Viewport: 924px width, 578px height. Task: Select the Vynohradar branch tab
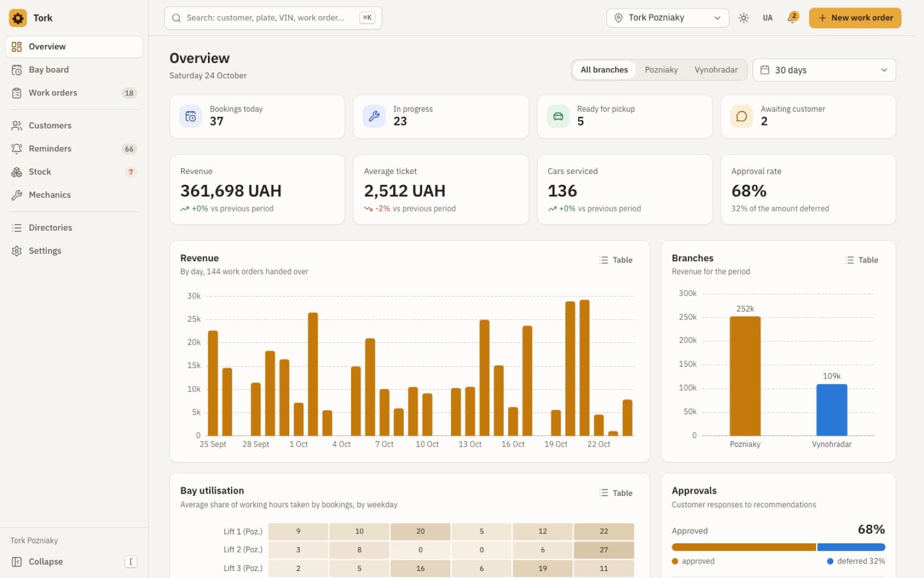pos(716,70)
